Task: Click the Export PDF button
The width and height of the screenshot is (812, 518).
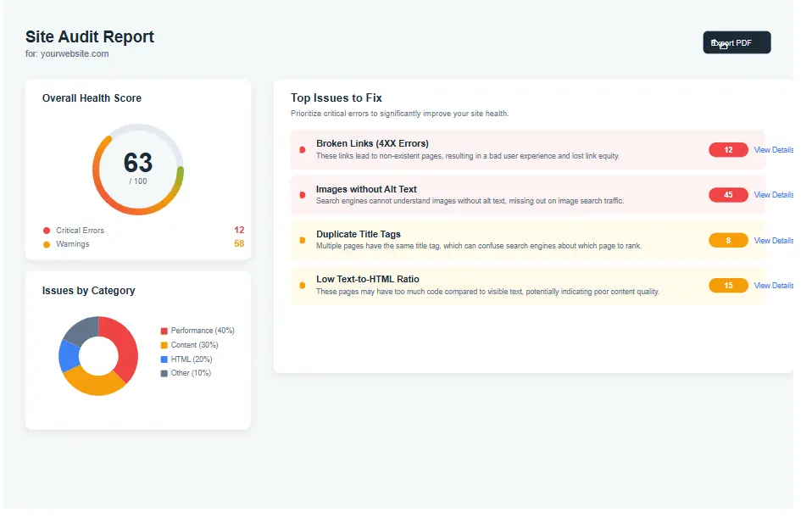Action: 737,42
